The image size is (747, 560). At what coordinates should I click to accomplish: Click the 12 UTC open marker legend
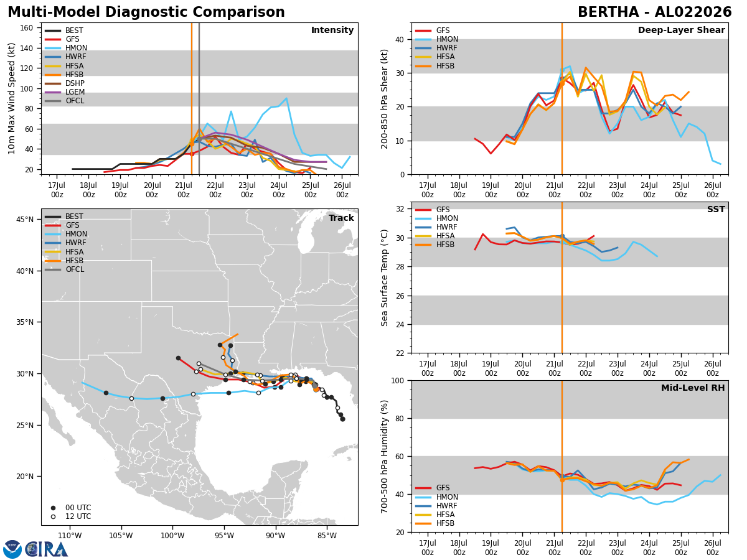click(69, 516)
